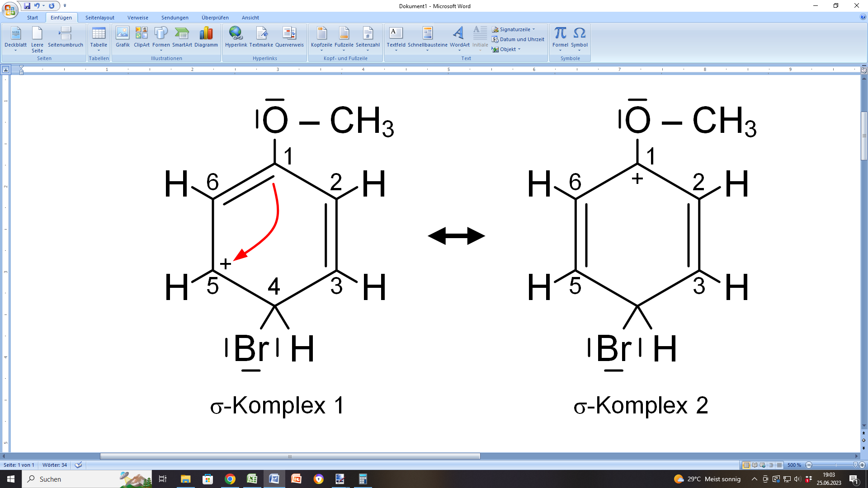
Task: Add a Textmarke bookmark
Action: tap(261, 37)
